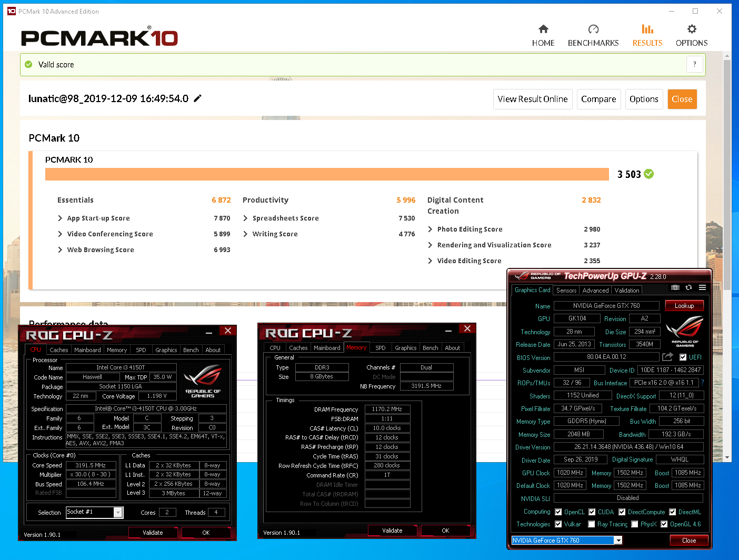Minimize the left CPU-Z window

209,332
